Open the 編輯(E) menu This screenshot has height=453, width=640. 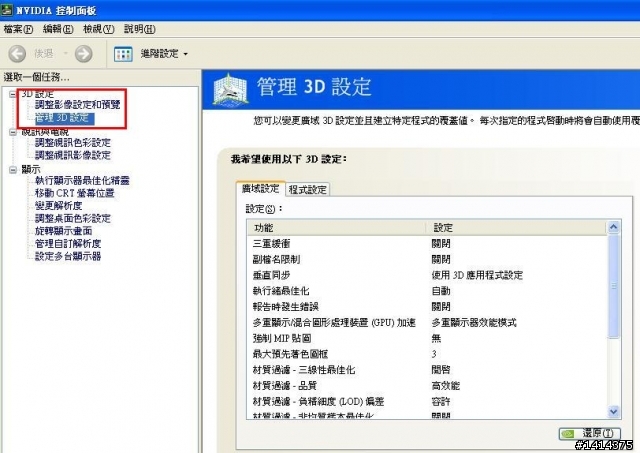tap(58, 29)
